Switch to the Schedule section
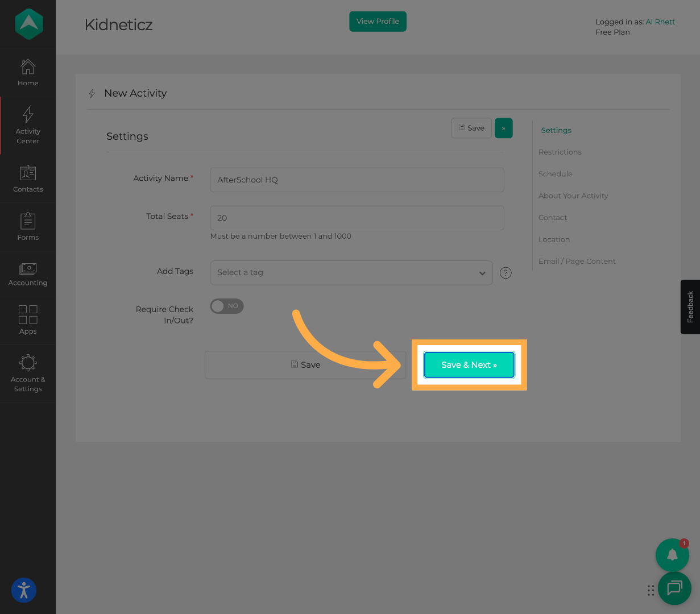700x614 pixels. pos(555,174)
